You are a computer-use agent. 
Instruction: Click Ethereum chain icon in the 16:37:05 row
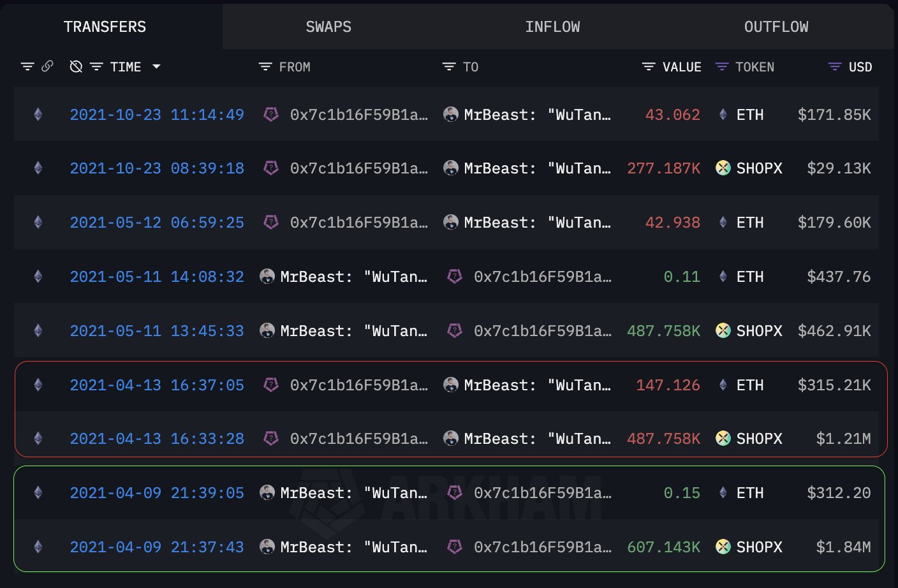pyautogui.click(x=38, y=385)
